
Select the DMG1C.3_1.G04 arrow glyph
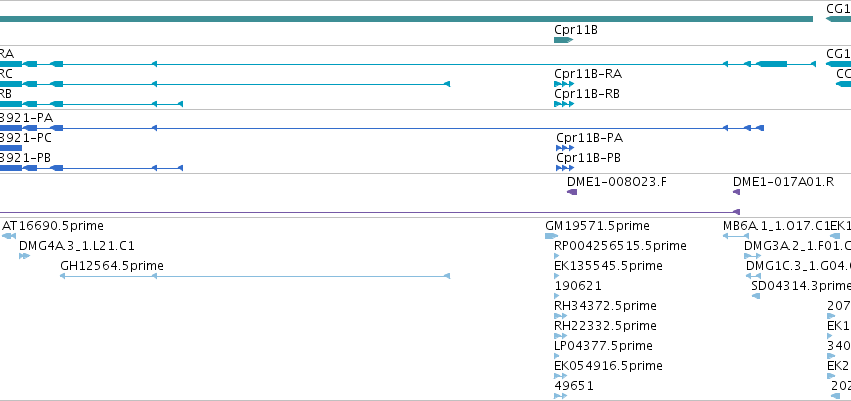tap(753, 276)
